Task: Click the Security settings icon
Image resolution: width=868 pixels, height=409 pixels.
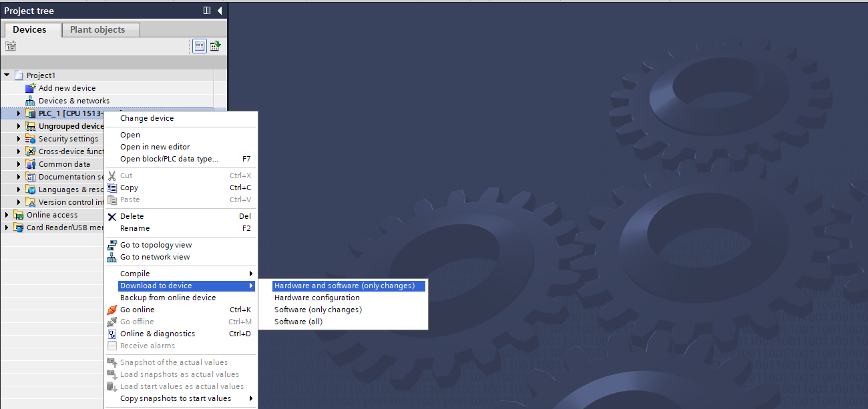Action: coord(30,139)
